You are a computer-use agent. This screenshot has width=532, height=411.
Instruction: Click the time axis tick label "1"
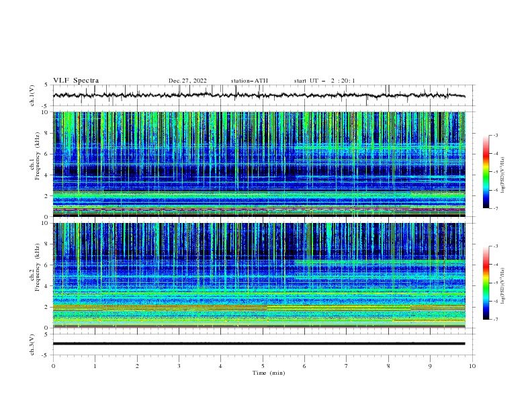95,366
